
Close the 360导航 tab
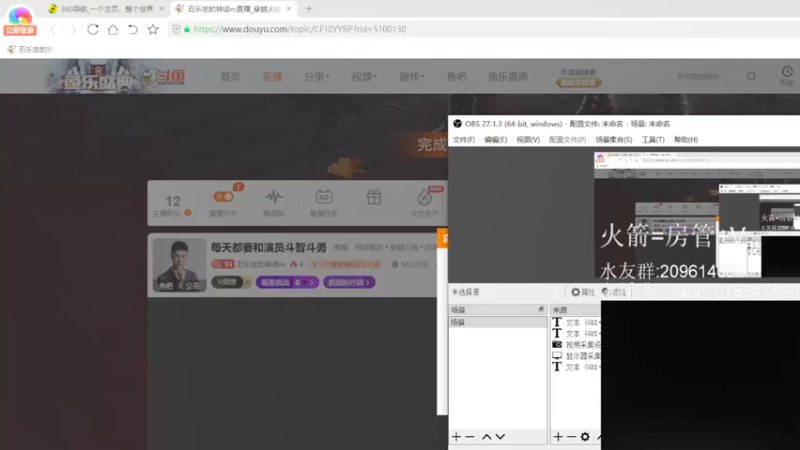point(162,9)
